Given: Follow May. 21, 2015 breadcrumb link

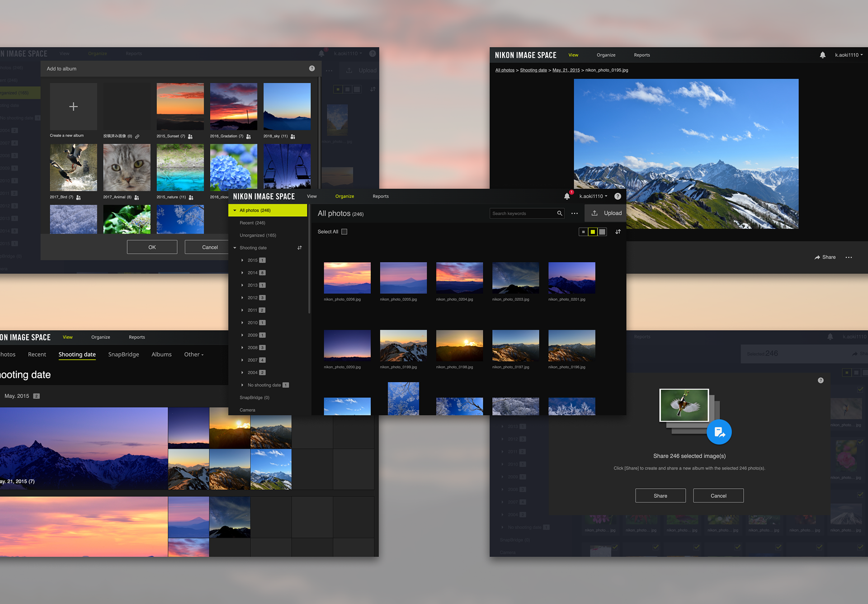Looking at the screenshot, I should click(566, 70).
